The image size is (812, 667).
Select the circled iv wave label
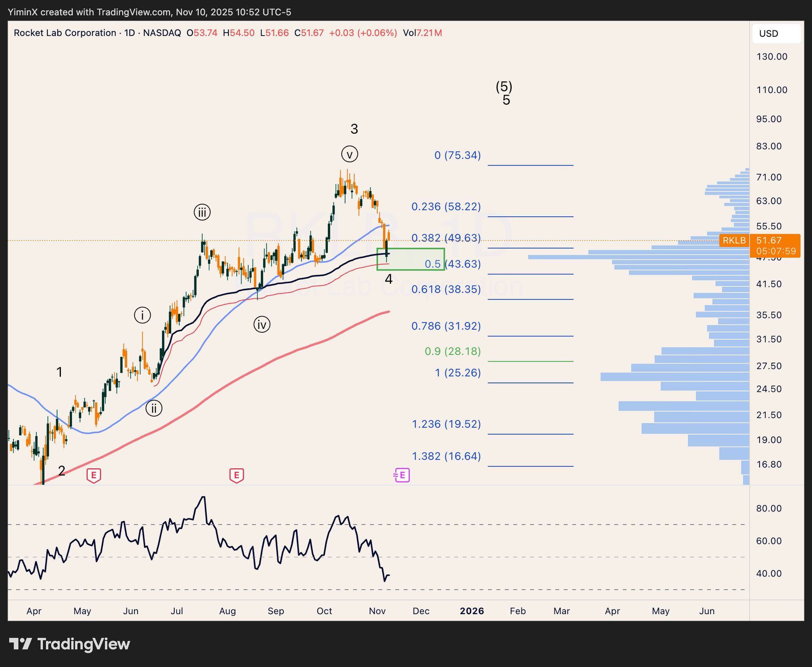coord(262,325)
